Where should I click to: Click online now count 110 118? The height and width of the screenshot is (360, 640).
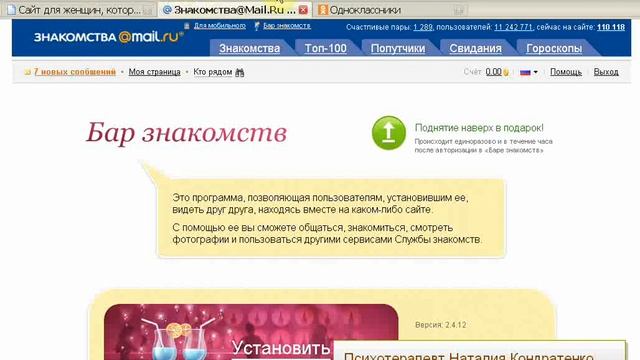(x=611, y=27)
